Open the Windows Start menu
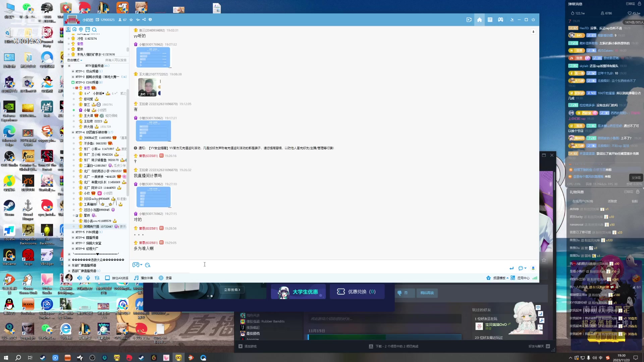Screen dimensions: 644x362 (x=6, y=358)
